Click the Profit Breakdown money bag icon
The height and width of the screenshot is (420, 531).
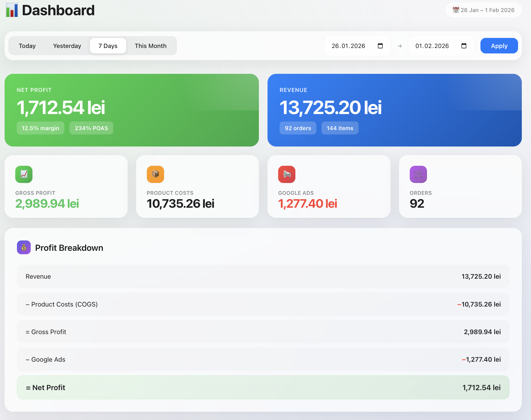point(24,247)
